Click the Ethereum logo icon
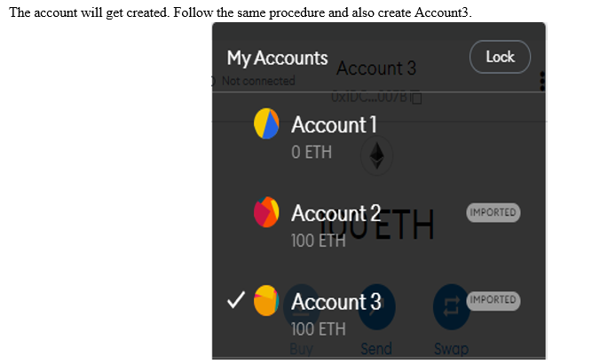Image resolution: width=592 pixels, height=364 pixels. (x=376, y=155)
